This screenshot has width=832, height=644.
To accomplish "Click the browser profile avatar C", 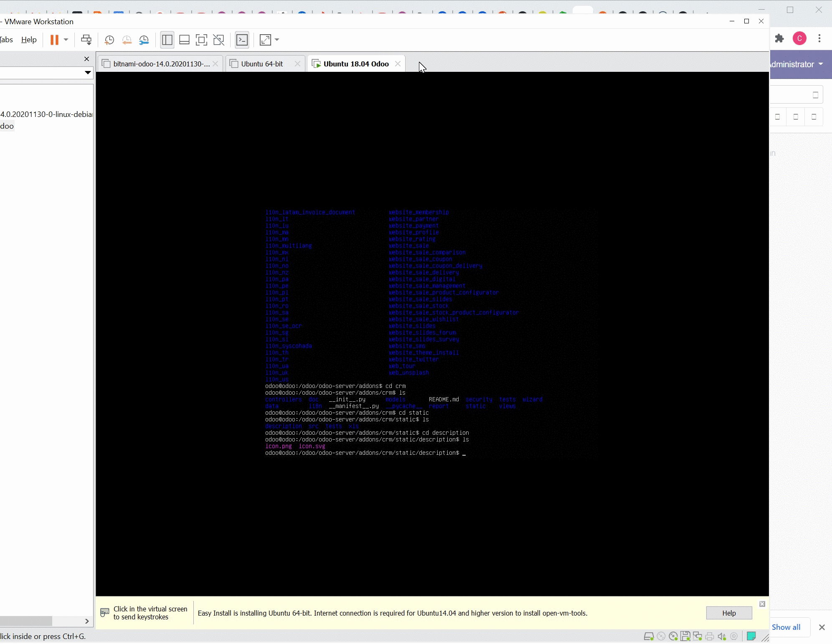I will pos(799,38).
